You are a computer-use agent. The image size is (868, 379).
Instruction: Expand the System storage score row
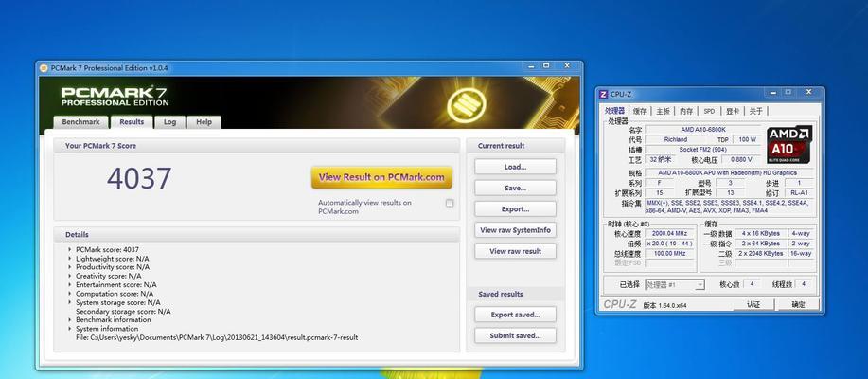pos(70,302)
